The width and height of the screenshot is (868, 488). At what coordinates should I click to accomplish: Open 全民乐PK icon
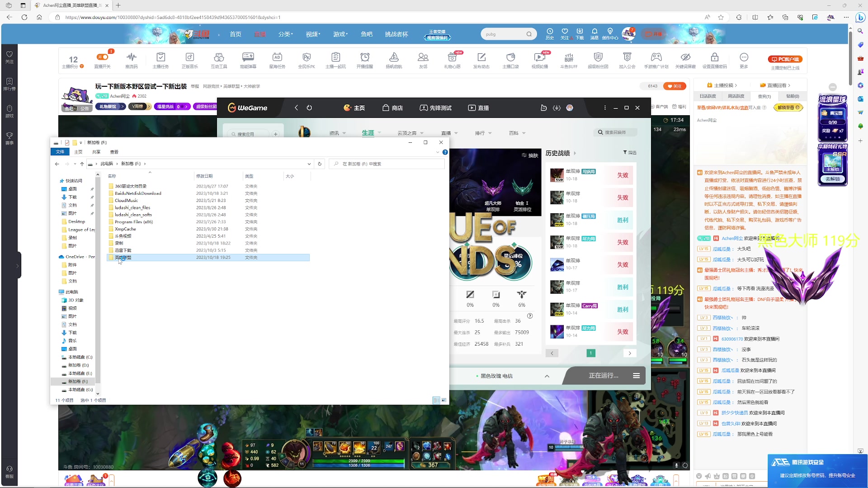pos(307,57)
